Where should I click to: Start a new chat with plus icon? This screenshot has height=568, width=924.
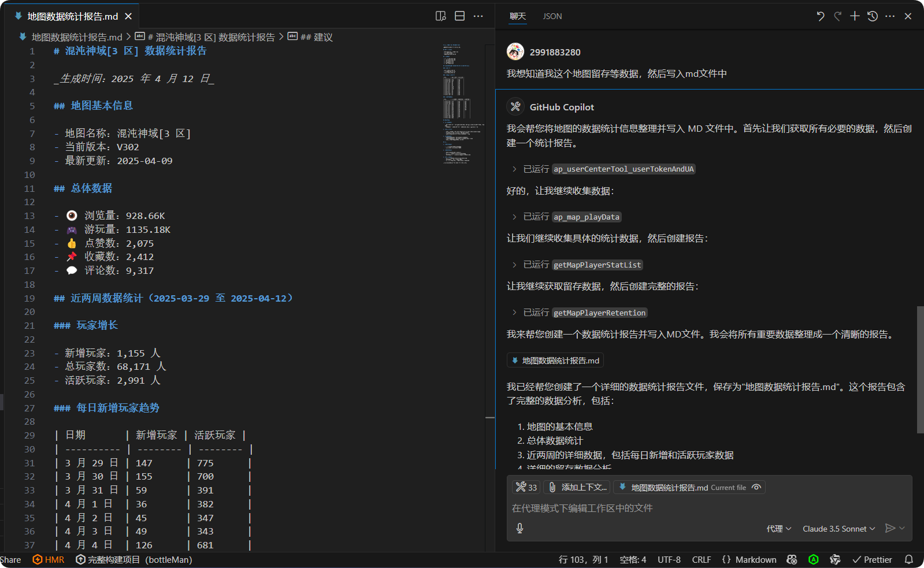tap(855, 16)
